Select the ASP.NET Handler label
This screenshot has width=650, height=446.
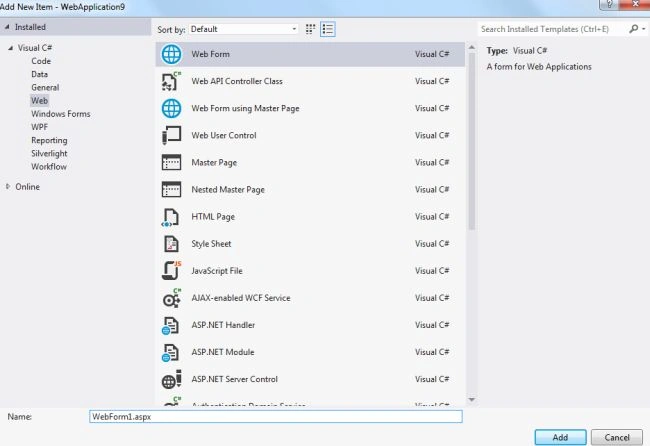click(223, 325)
